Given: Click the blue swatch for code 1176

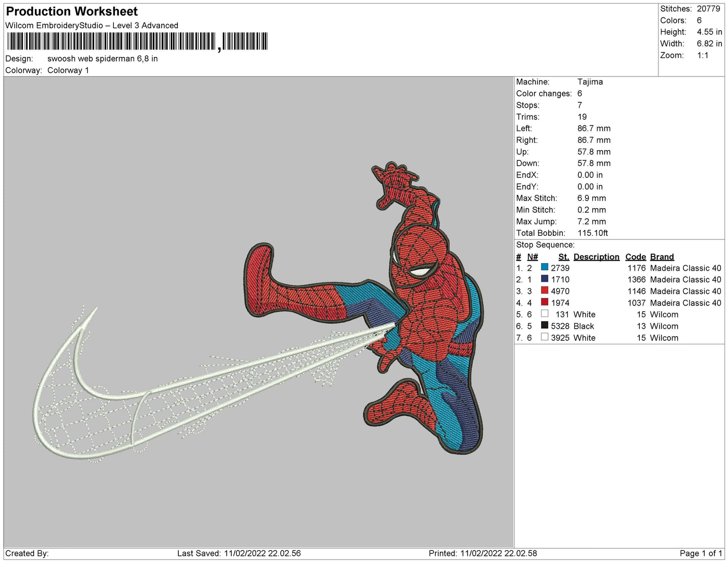Looking at the screenshot, I should (544, 267).
